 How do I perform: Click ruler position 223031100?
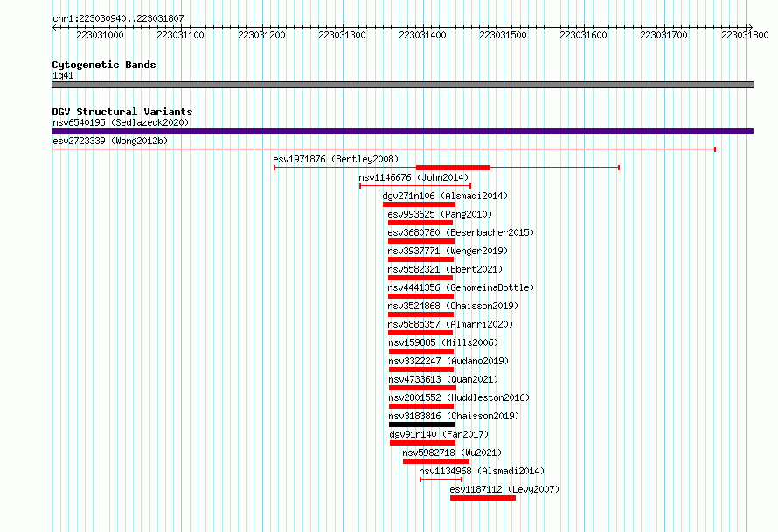[x=180, y=35]
